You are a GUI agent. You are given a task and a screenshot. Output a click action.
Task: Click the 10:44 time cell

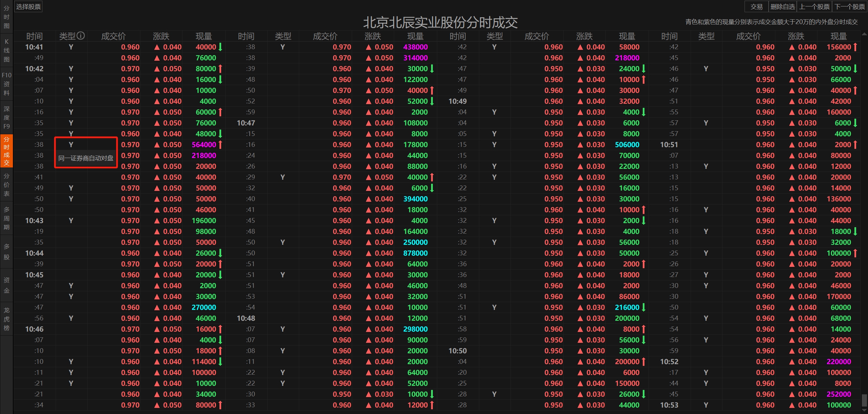tap(34, 253)
